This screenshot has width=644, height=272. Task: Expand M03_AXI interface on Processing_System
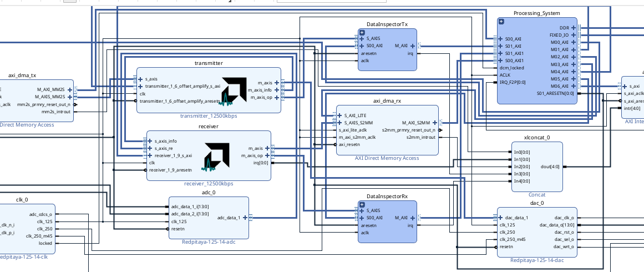tap(574, 64)
